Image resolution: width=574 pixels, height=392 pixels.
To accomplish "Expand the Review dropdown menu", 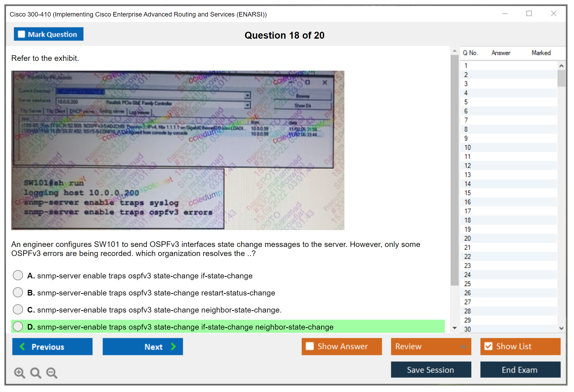I will click(x=463, y=346).
